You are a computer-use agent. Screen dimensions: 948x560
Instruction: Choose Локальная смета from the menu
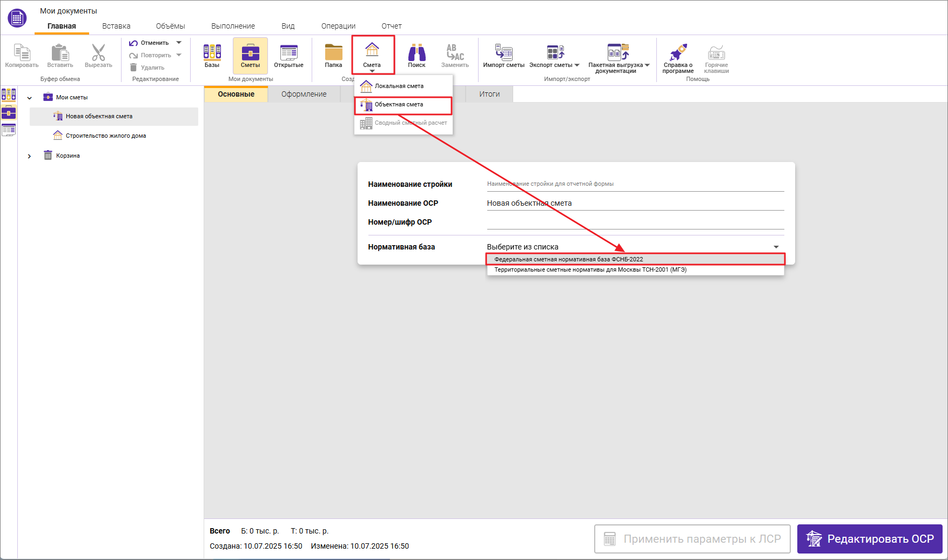click(399, 86)
